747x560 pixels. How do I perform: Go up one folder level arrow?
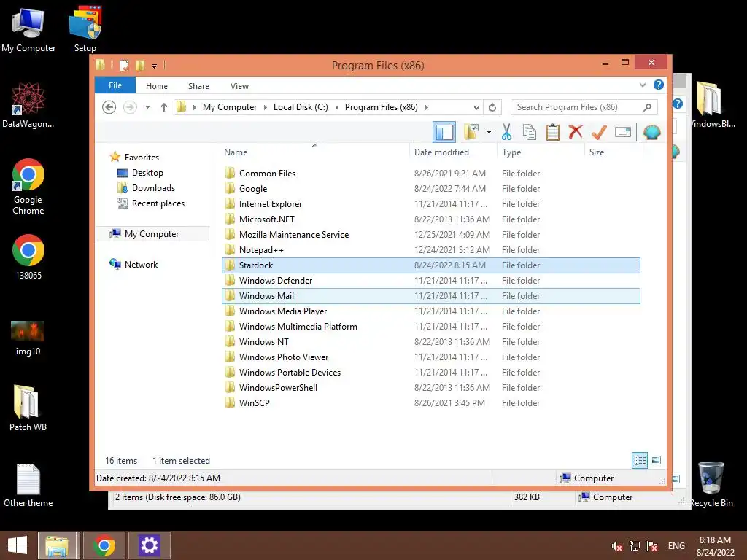tap(164, 107)
